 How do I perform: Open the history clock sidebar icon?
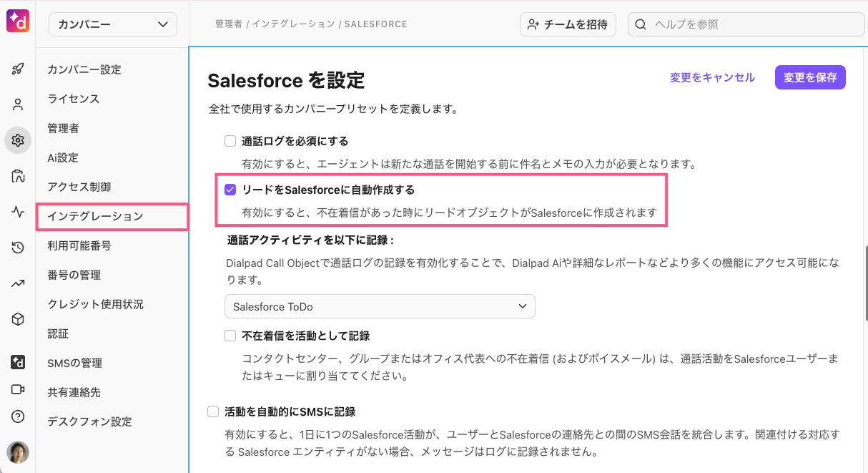(18, 248)
